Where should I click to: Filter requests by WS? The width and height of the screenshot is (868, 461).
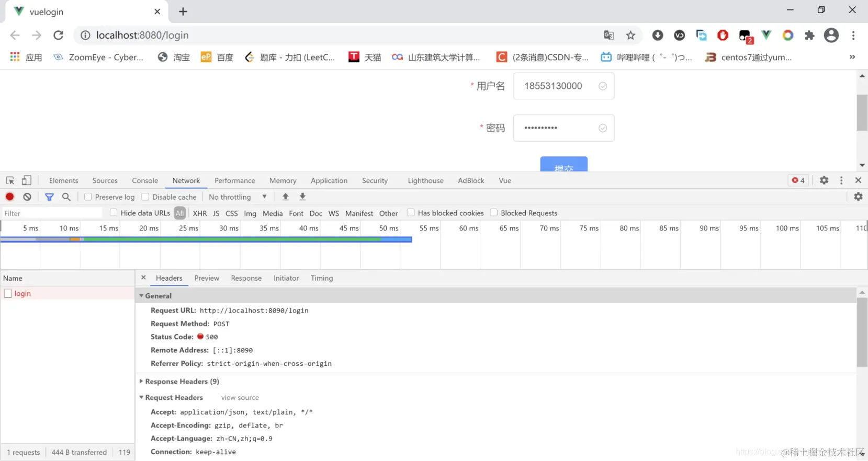point(334,213)
